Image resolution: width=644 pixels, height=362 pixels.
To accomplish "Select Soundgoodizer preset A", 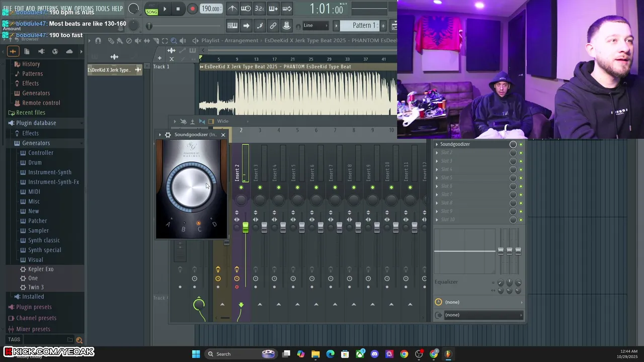I will pos(168,224).
